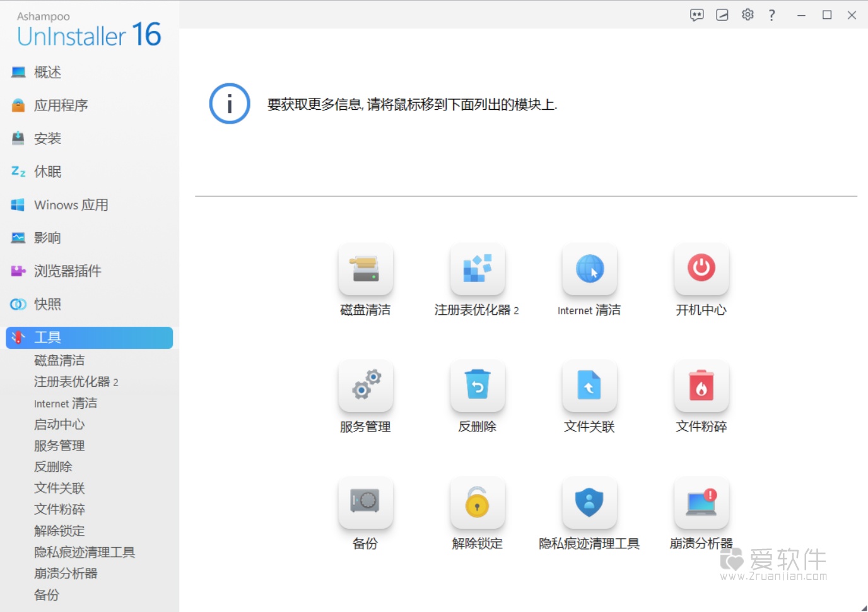Open the File Association (文件关联) document icon
Viewport: 868px width, 612px height.
[589, 386]
